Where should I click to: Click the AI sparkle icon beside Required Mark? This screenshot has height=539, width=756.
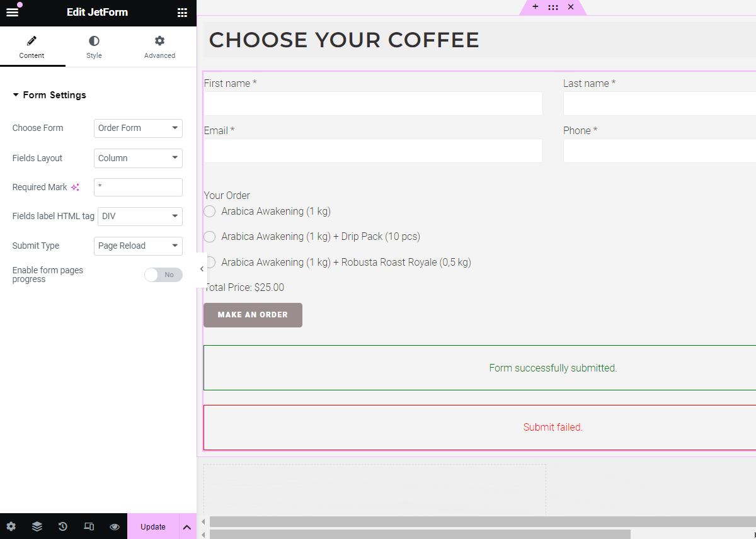point(76,187)
